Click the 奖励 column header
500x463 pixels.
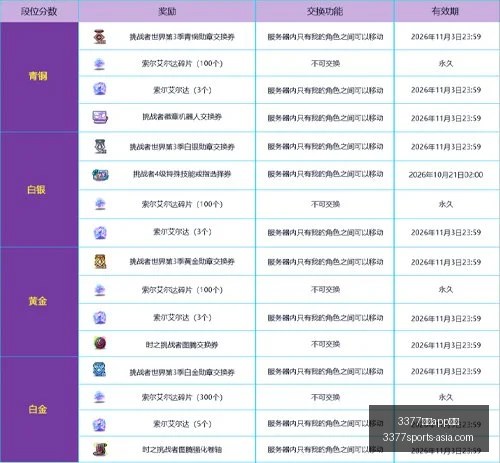click(167, 11)
